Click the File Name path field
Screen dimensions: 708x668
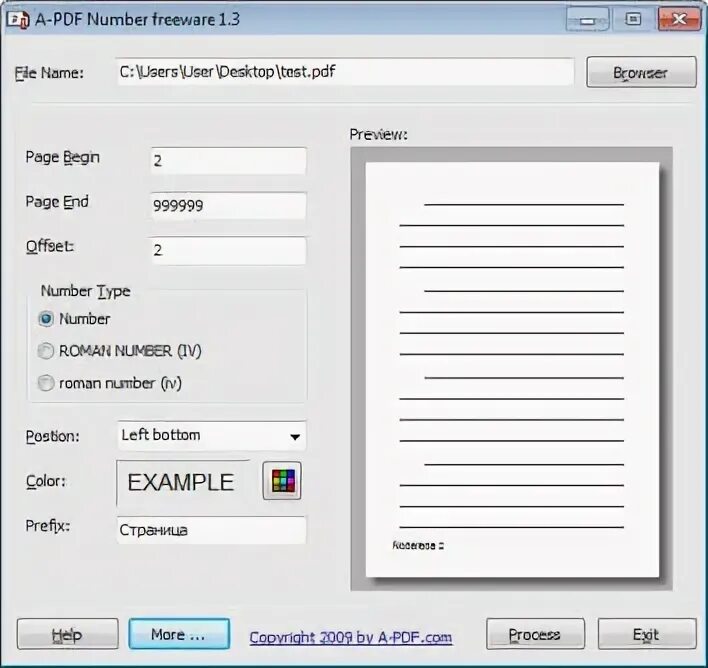coord(345,71)
